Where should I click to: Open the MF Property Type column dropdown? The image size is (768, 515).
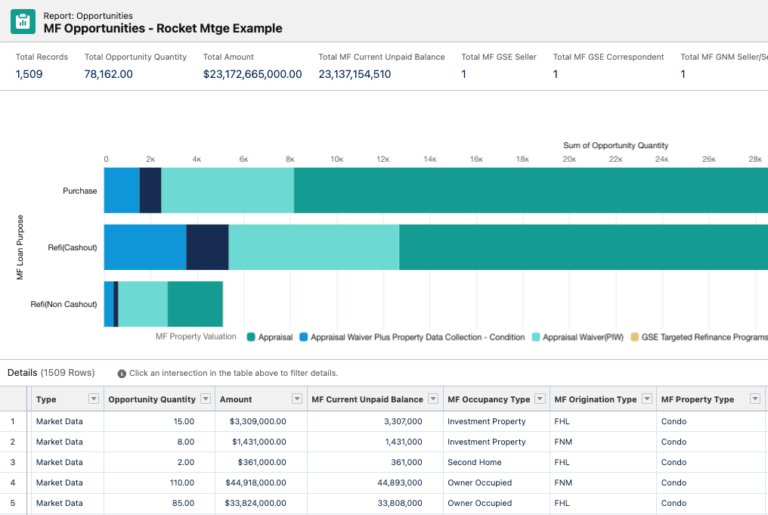click(x=755, y=399)
